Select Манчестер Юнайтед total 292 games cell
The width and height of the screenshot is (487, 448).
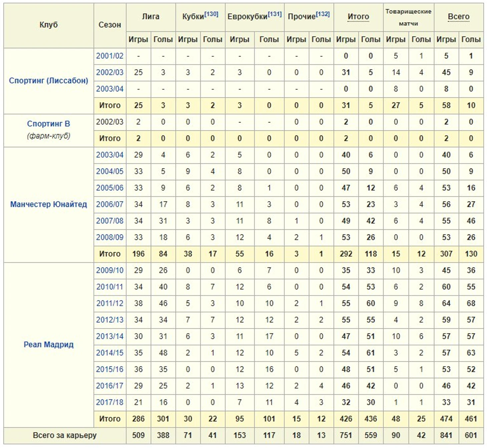click(x=346, y=254)
